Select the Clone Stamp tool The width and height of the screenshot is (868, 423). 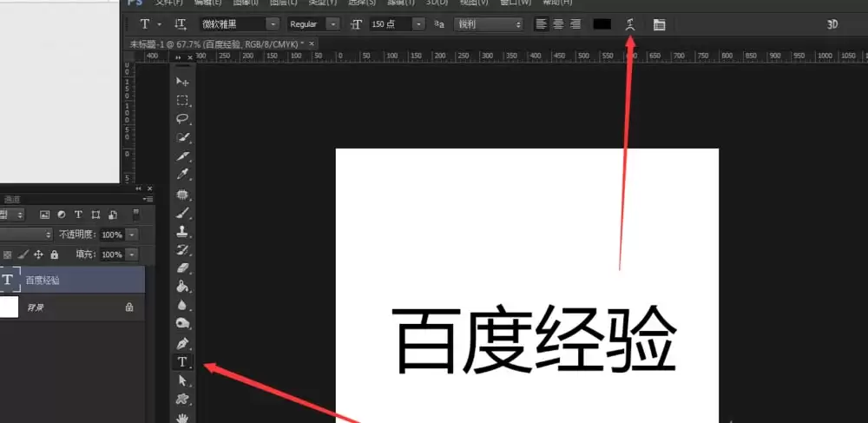coord(182,231)
